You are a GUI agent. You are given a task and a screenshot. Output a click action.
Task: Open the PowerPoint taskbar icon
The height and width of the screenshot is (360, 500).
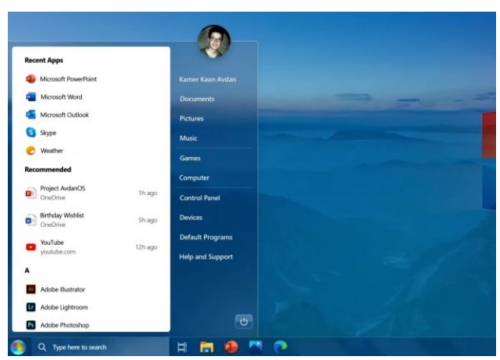tap(231, 347)
